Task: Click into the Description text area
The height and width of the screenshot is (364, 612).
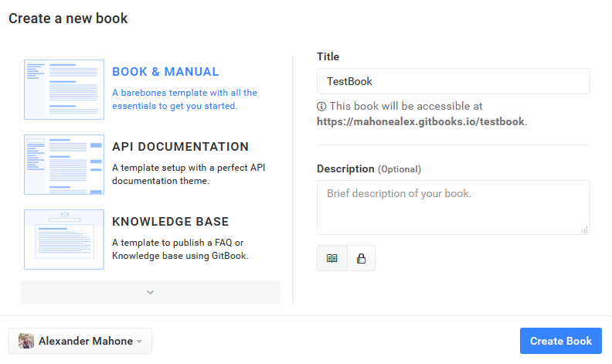Action: pos(453,207)
